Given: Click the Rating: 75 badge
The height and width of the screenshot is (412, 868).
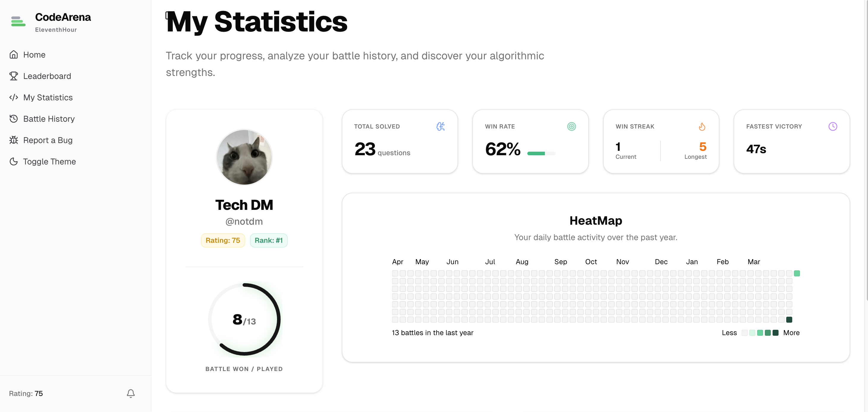Looking at the screenshot, I should pyautogui.click(x=223, y=240).
